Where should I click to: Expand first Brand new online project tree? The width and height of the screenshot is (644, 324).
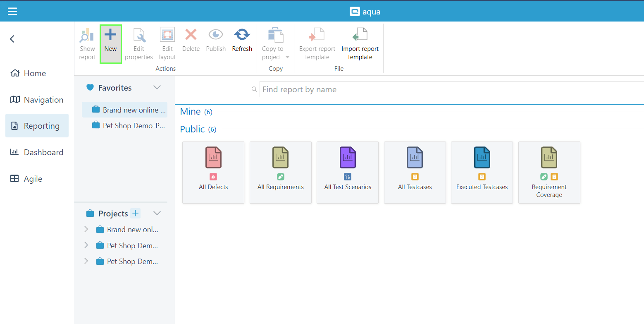(86, 229)
